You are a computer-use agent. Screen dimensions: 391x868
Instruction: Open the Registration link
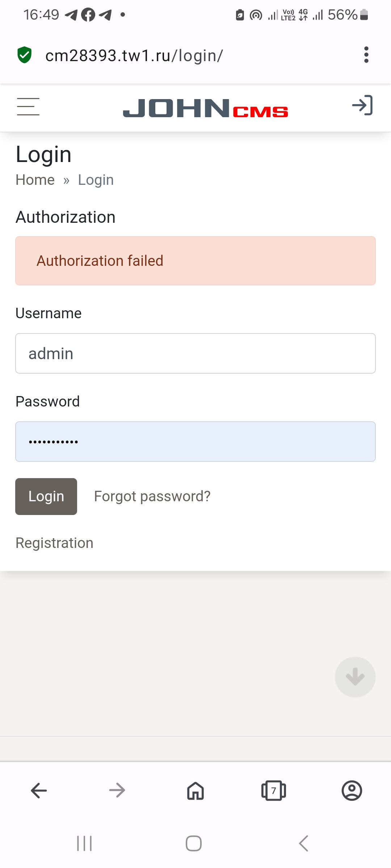(54, 543)
